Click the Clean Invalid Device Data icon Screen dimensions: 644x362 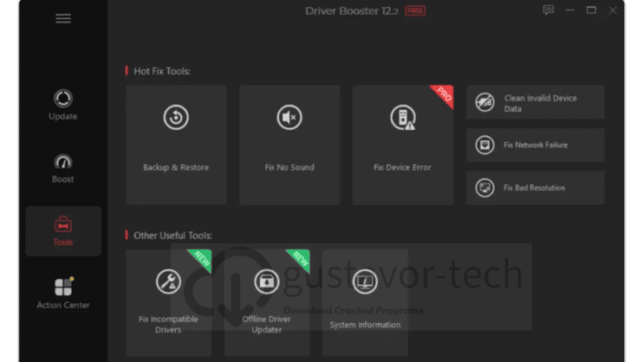tap(485, 102)
